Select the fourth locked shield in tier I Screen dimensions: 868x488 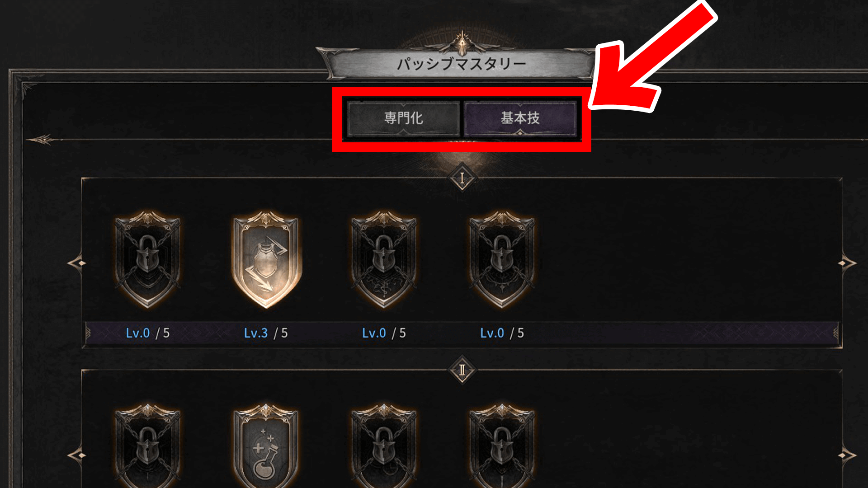coord(502,260)
